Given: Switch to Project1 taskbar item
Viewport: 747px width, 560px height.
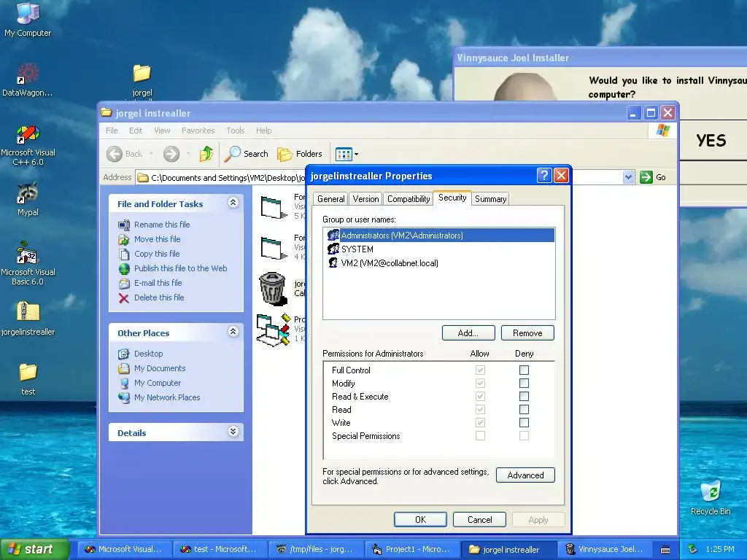Looking at the screenshot, I should [411, 550].
